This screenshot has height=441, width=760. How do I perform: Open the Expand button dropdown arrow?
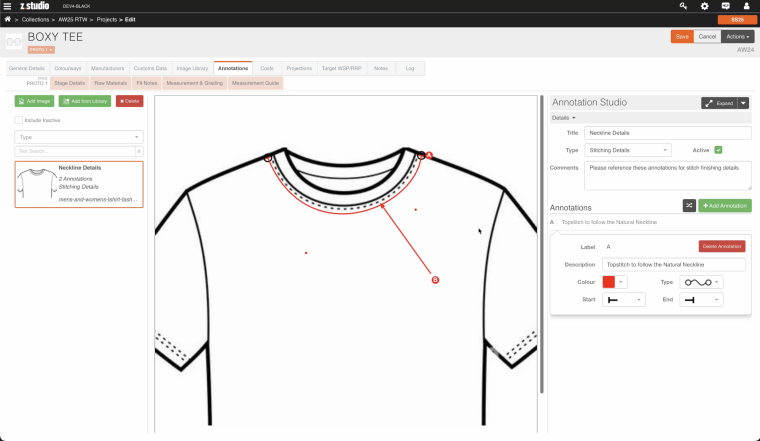pyautogui.click(x=743, y=103)
